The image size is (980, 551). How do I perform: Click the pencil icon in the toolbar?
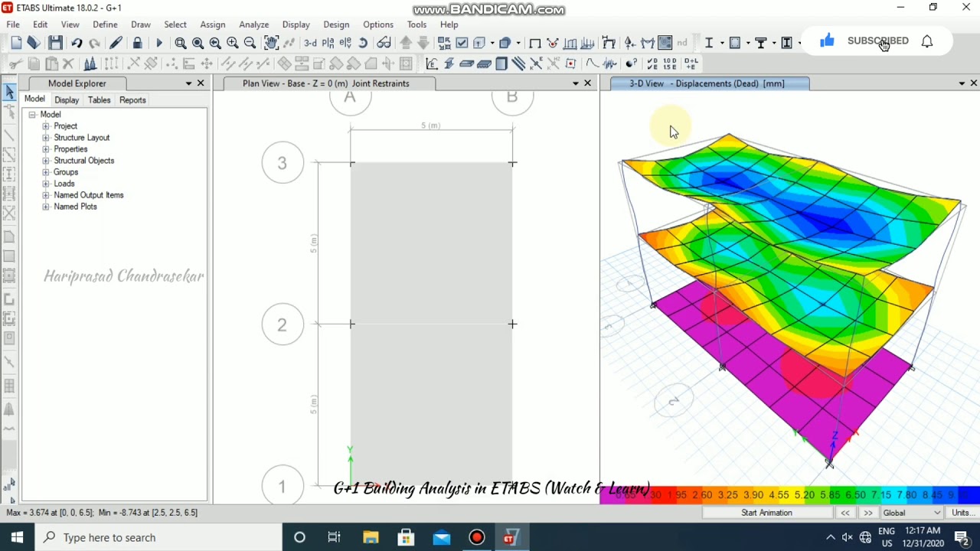[116, 44]
